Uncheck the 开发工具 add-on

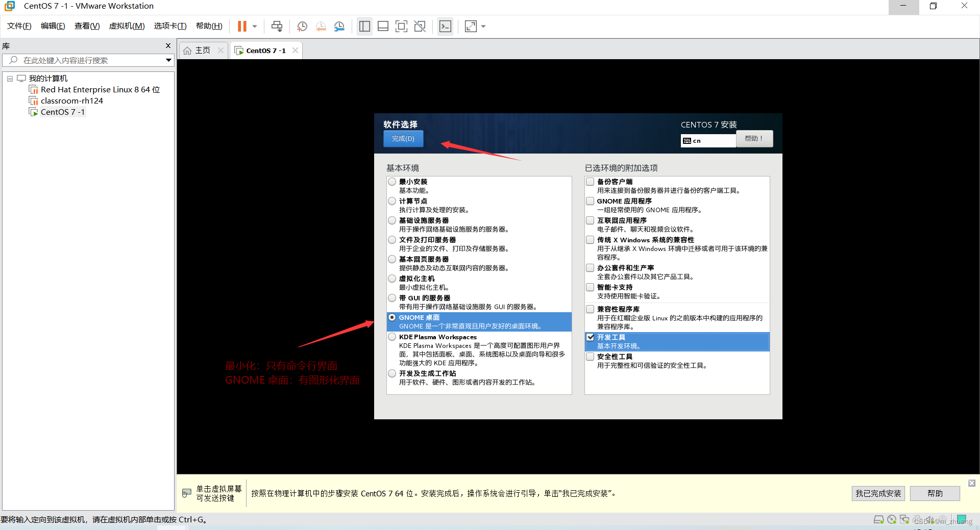[x=590, y=337]
